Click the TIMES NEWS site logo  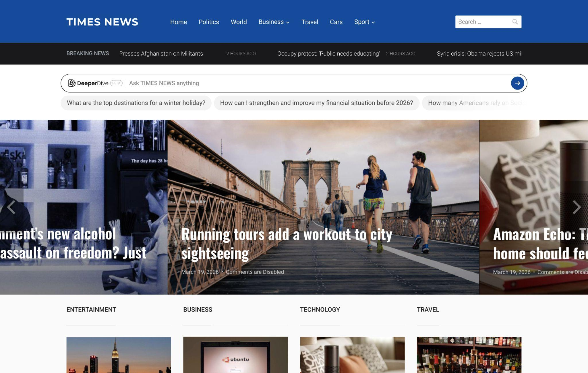point(102,22)
